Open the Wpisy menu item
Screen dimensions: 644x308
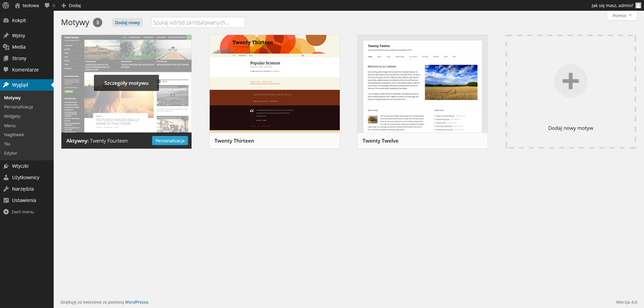click(27, 36)
